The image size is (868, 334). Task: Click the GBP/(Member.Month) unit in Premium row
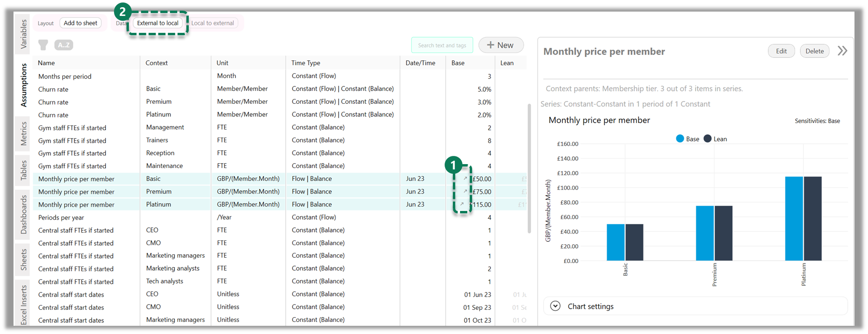tap(248, 192)
